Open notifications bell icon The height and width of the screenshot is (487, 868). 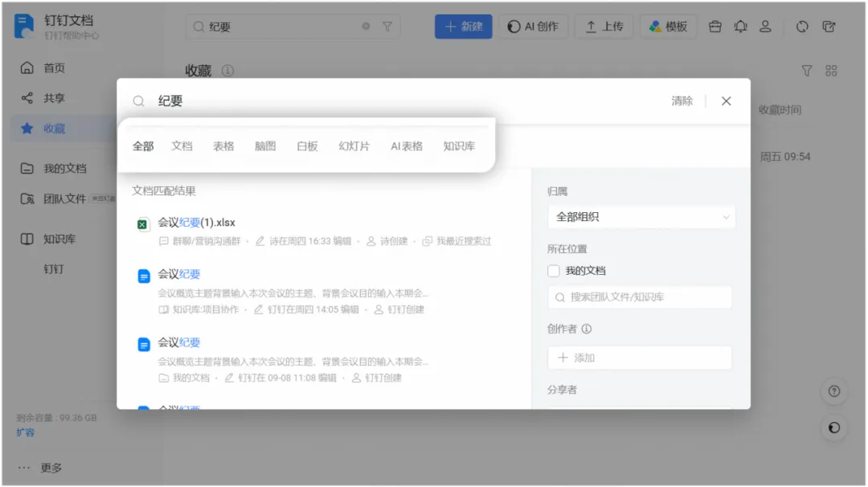[740, 27]
